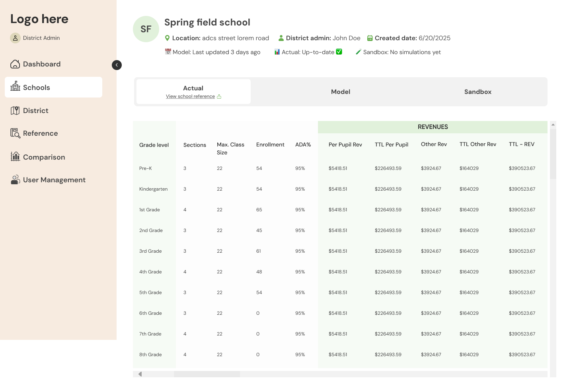Viewport: 573px width, 392px height.
Task: Click the Schools building icon
Action: (15, 86)
